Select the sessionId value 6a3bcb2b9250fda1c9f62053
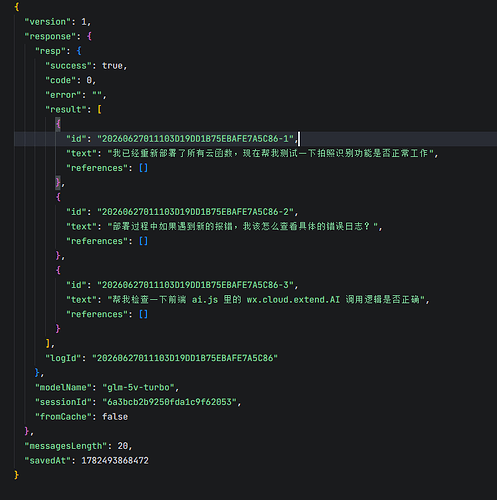The width and height of the screenshot is (497, 500). 169,402
